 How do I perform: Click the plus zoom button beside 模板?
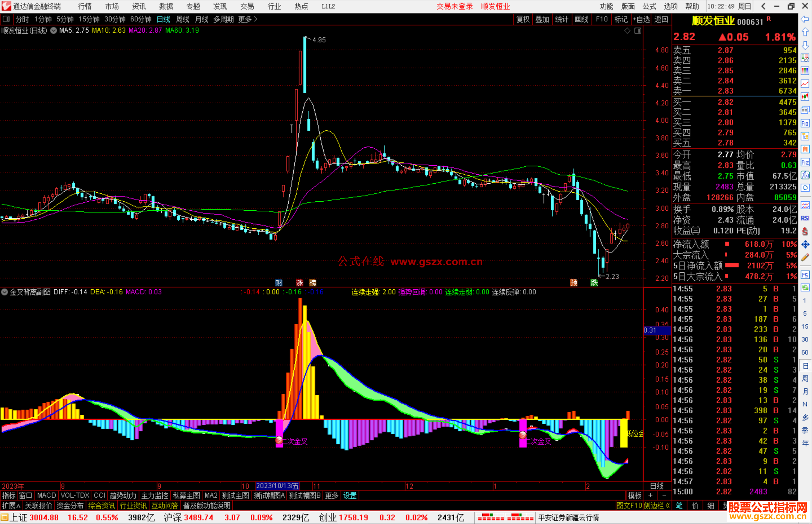coord(651,495)
